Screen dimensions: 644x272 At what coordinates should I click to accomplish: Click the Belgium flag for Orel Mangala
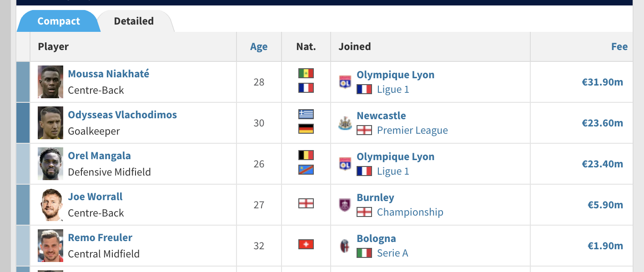tap(306, 155)
